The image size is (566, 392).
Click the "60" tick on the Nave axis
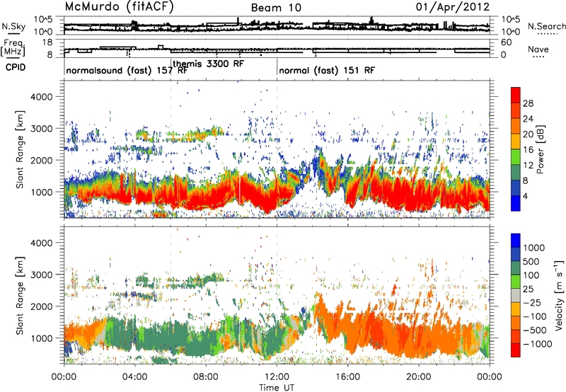(x=507, y=42)
